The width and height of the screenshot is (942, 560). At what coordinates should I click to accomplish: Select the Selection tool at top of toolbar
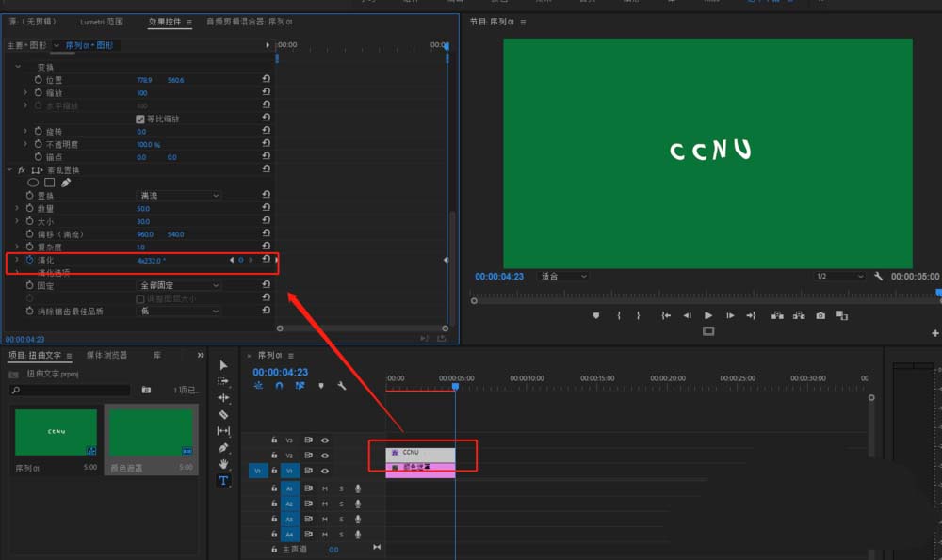223,365
